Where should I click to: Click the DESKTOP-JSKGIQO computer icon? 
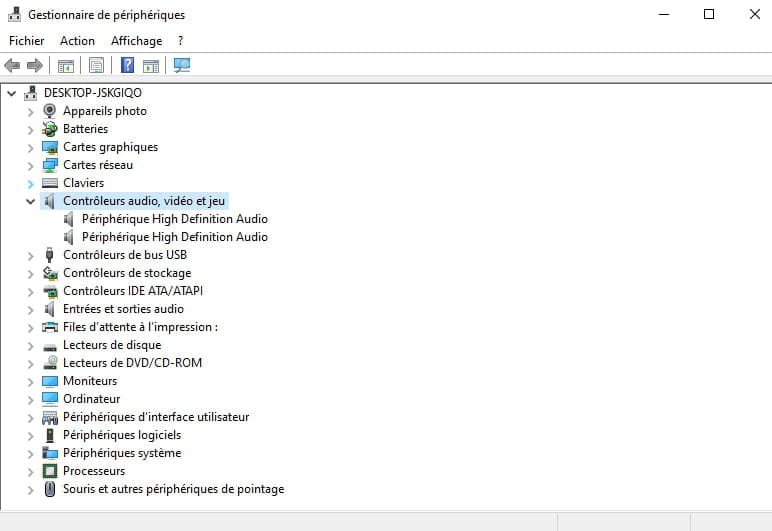pos(31,93)
